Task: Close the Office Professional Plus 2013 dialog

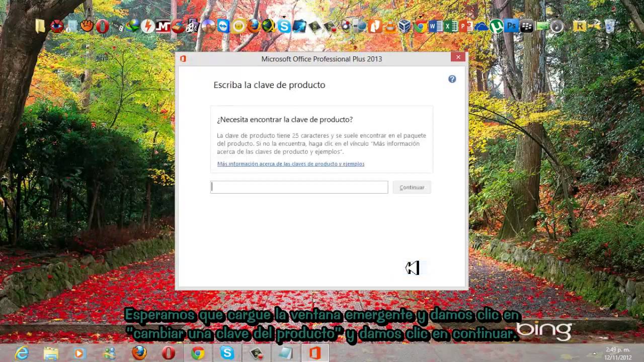Action: coord(458,57)
